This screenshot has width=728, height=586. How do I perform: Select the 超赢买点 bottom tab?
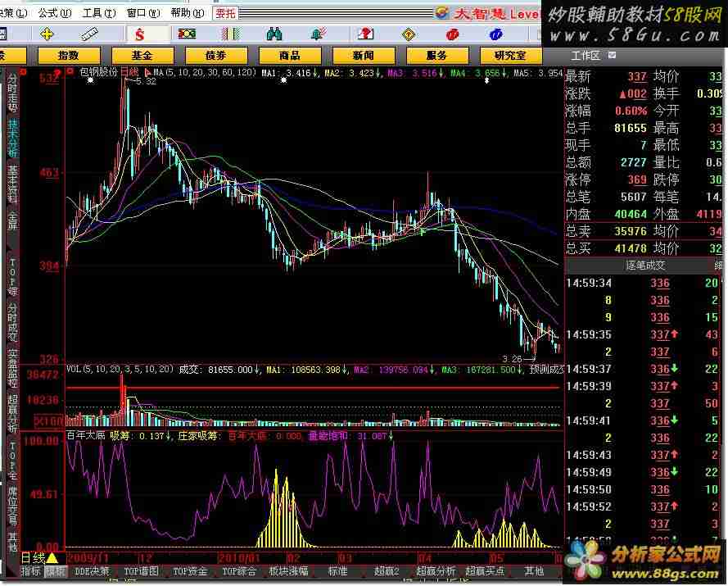click(x=485, y=571)
